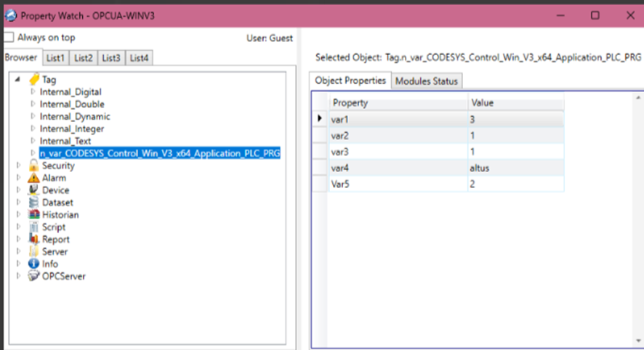Screen dimensions: 644x350
Task: Expand the Internal_Digital node
Action: point(33,91)
